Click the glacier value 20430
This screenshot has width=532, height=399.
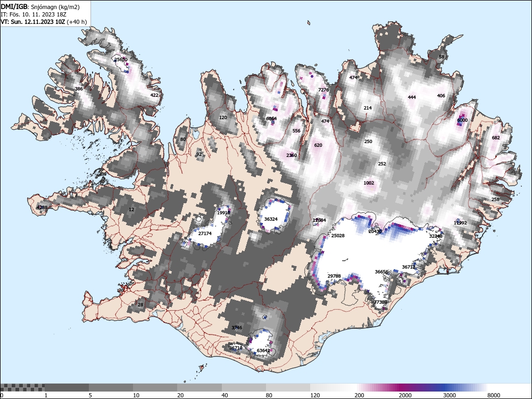click(x=375, y=231)
